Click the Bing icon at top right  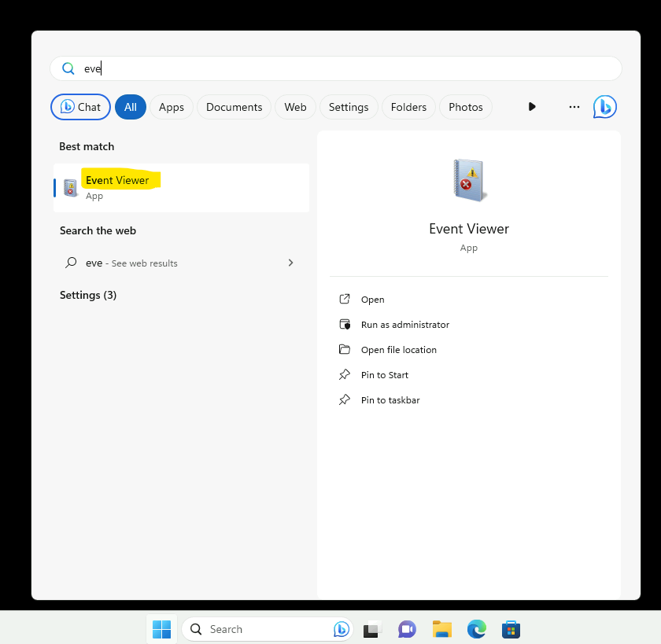pos(604,107)
